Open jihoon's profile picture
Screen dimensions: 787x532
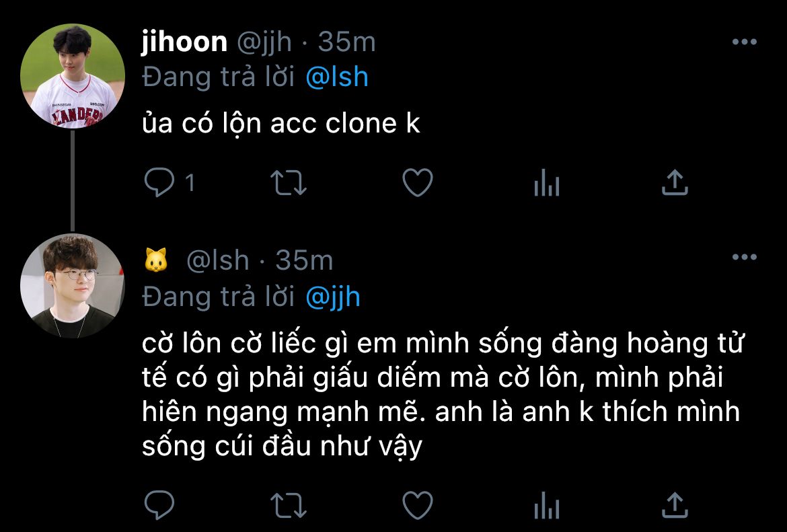click(x=72, y=76)
